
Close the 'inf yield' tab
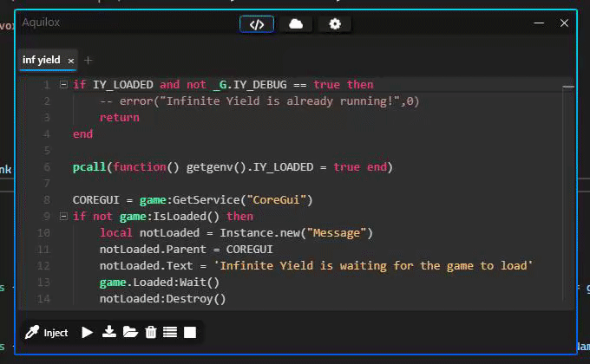coord(71,61)
